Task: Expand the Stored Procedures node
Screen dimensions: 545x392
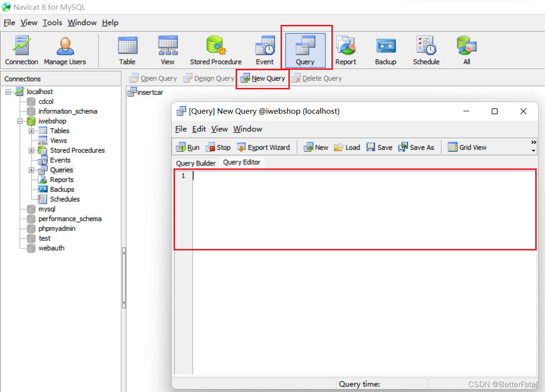Action: (x=31, y=150)
